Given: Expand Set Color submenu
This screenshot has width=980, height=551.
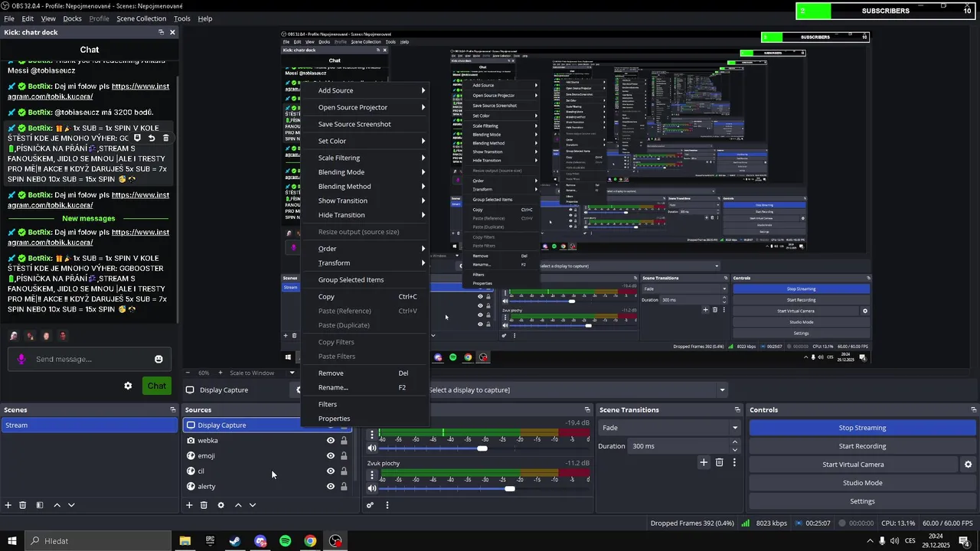Looking at the screenshot, I should 364,141.
